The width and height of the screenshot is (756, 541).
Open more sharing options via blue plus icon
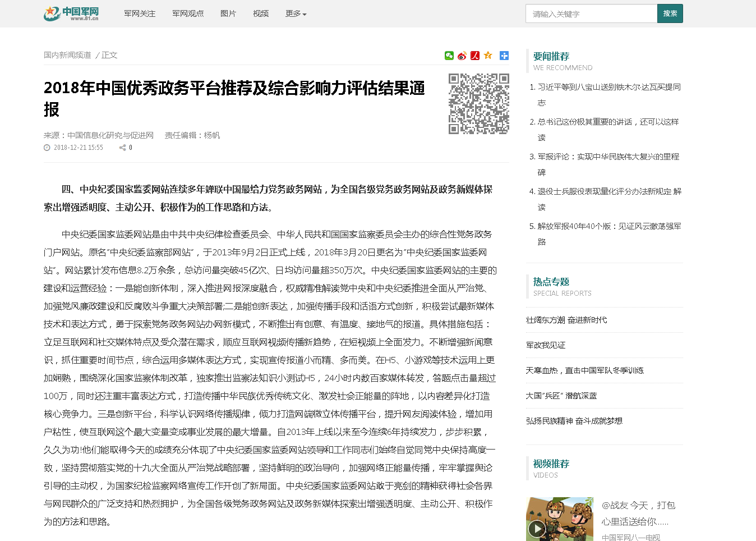[x=504, y=56]
